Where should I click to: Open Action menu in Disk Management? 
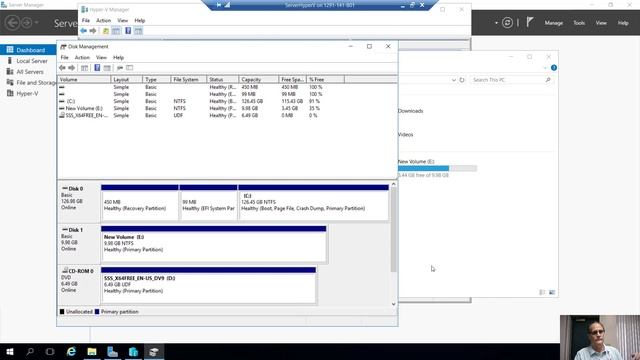(x=82, y=58)
